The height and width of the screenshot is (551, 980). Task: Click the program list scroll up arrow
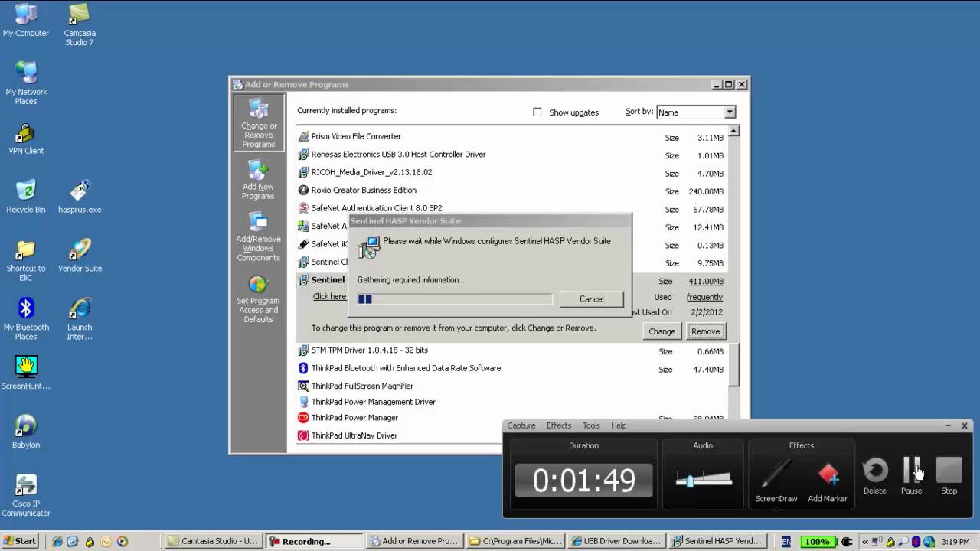pos(733,131)
